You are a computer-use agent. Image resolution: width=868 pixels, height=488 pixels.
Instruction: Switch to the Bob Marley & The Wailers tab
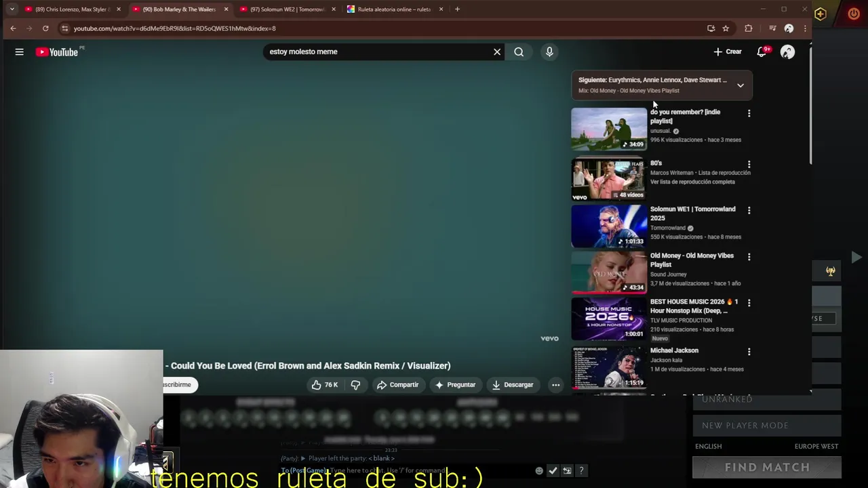[180, 9]
